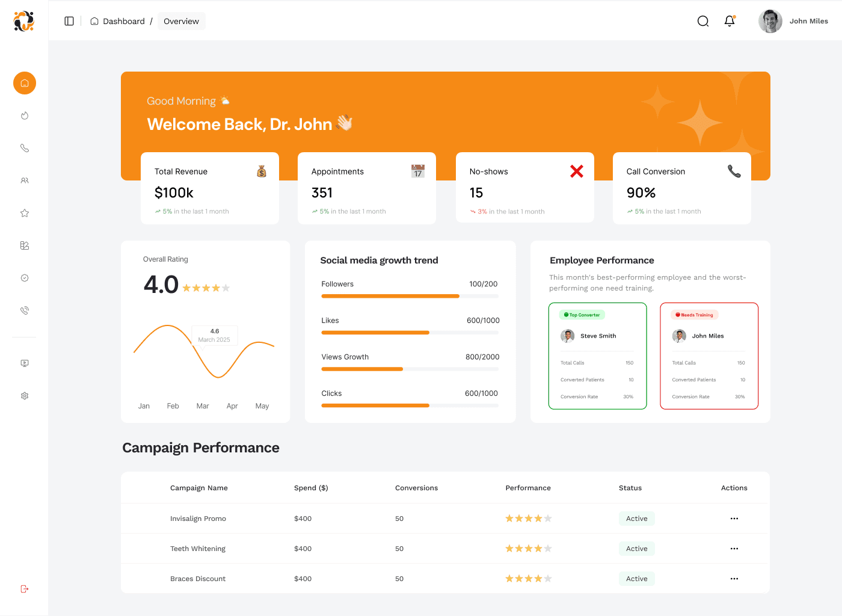Image resolution: width=842 pixels, height=616 pixels.
Task: Click the Total Revenue card
Action: click(x=210, y=188)
